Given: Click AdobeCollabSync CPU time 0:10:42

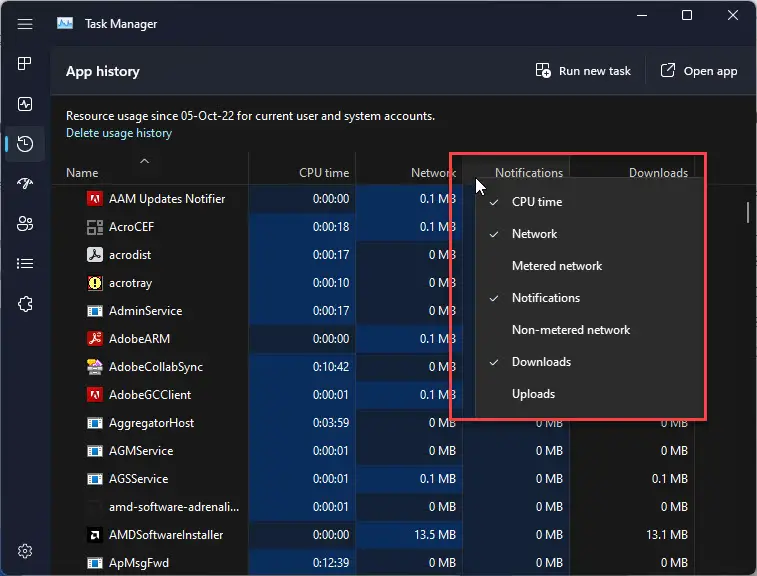Looking at the screenshot, I should 331,367.
